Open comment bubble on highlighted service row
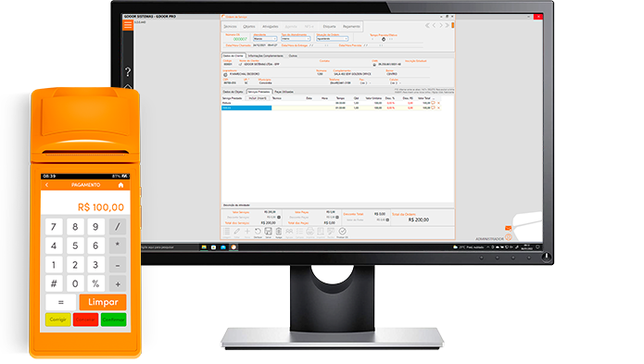644x364 pixels. (x=433, y=108)
